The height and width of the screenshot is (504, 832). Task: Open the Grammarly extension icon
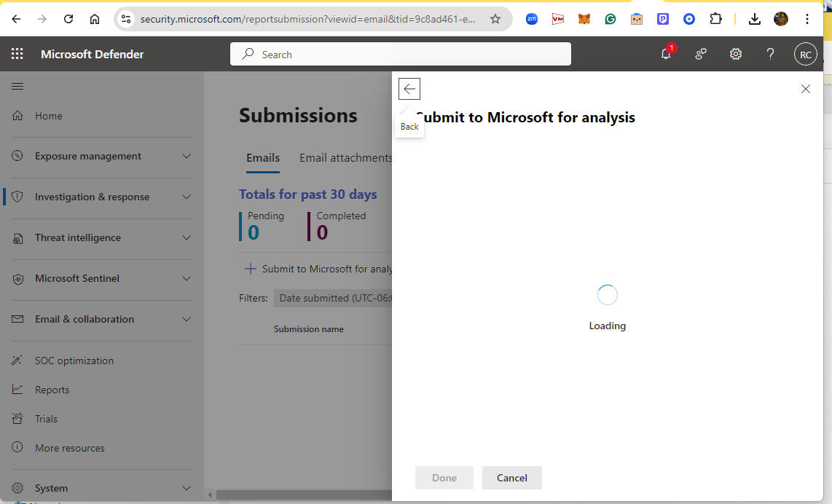coord(611,19)
